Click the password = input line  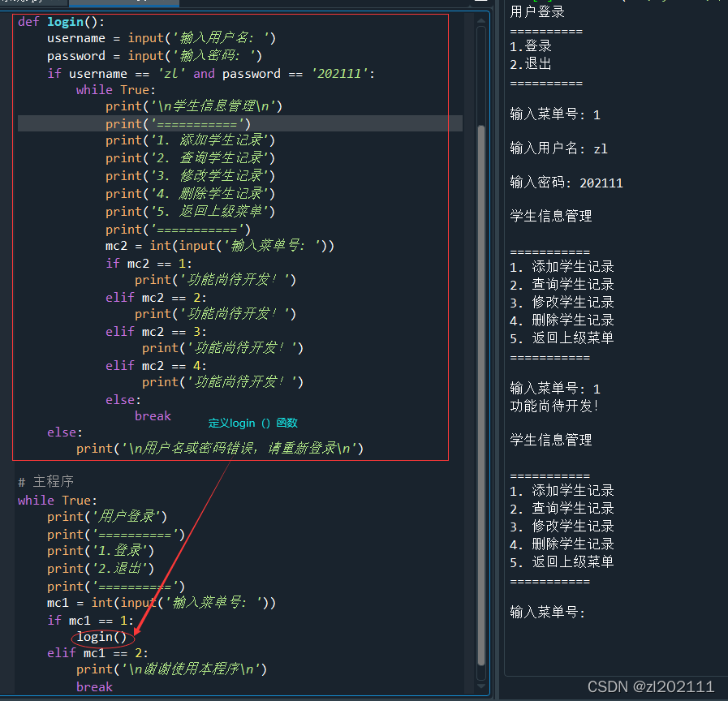(154, 56)
